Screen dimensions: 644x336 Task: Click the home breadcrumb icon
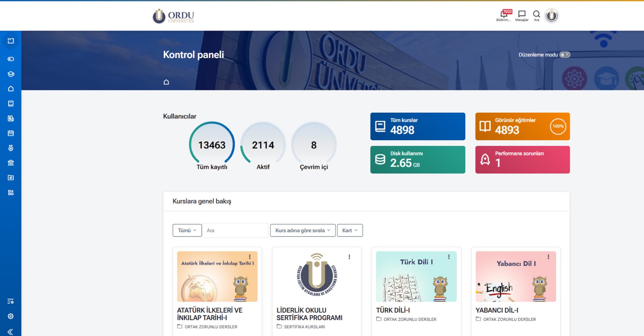tap(166, 82)
